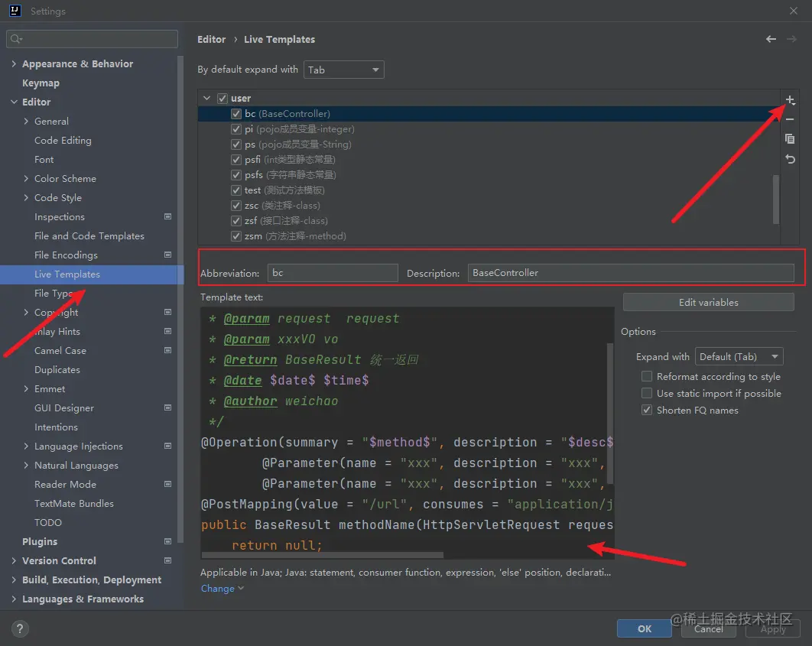The image size is (812, 646).
Task: Open the TODO settings page
Action: 47,522
